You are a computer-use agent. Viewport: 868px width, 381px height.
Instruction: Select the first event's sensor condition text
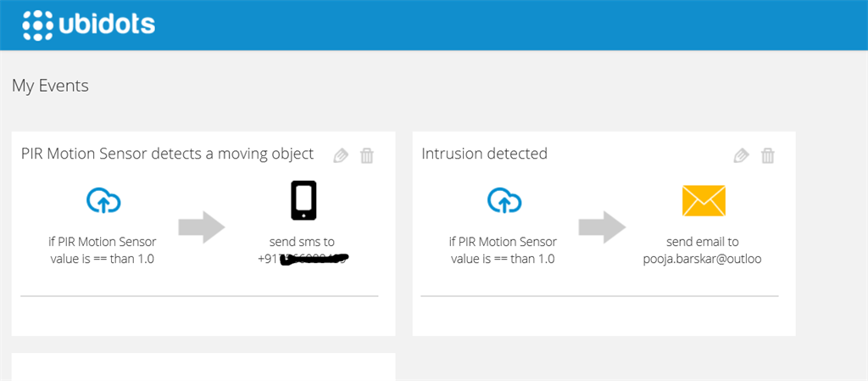[103, 250]
